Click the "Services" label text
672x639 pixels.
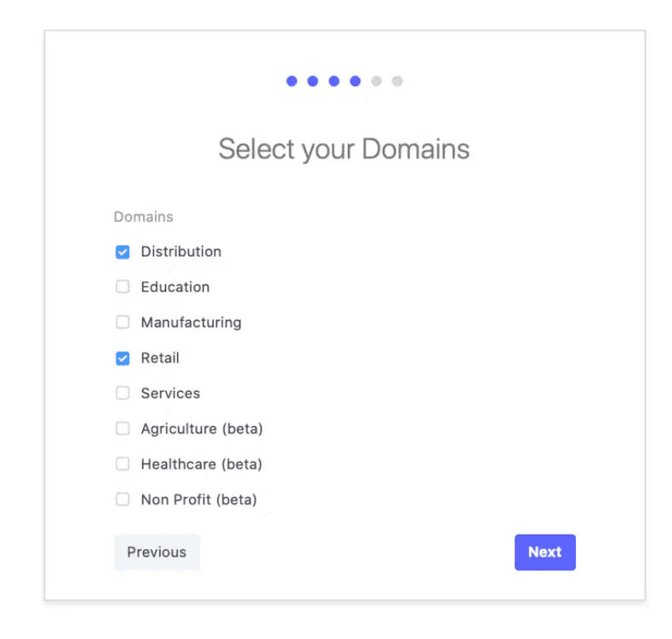pos(170,394)
